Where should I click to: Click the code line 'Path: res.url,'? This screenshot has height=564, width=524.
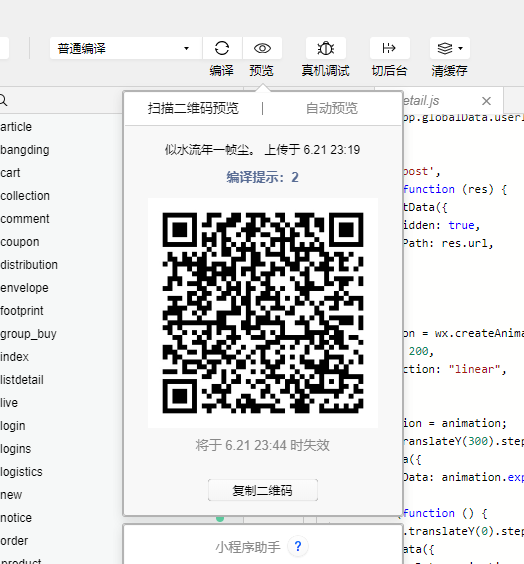[x=448, y=243]
